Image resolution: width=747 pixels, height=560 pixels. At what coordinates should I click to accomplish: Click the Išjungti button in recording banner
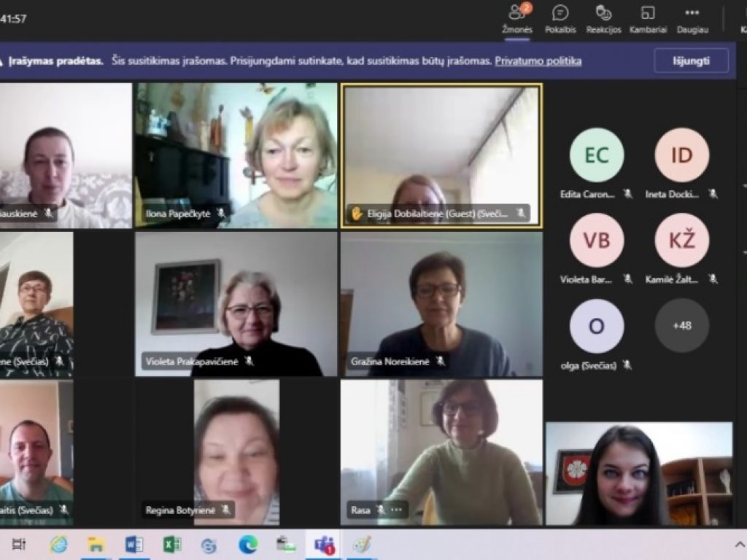point(692,61)
